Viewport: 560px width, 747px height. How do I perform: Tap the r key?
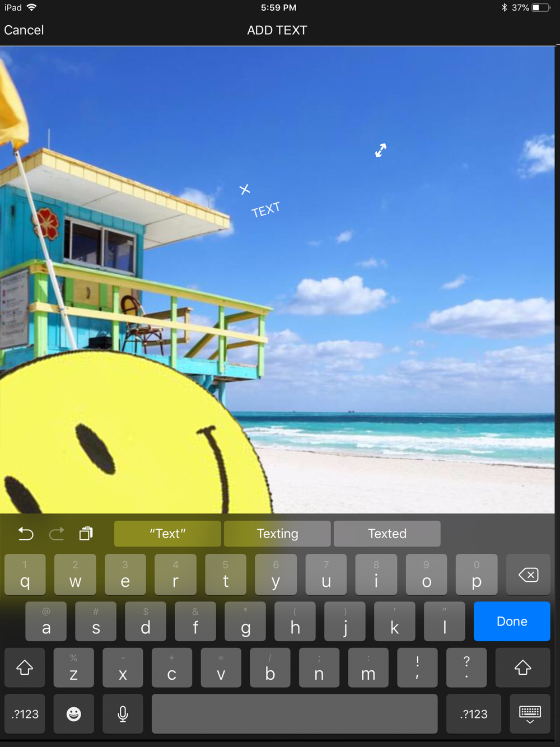click(x=175, y=575)
